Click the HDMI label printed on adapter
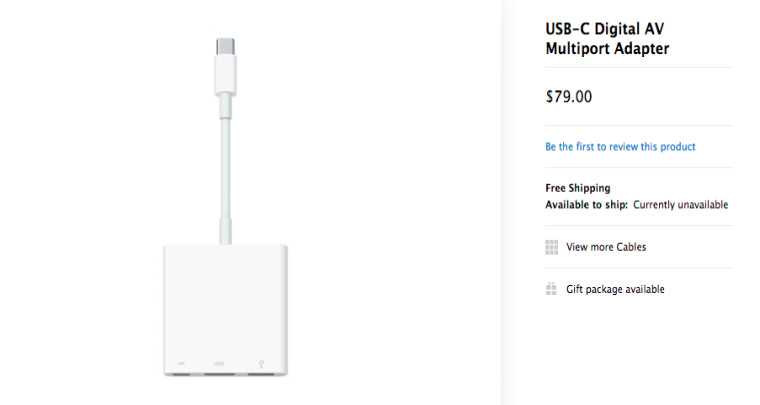 (219, 363)
